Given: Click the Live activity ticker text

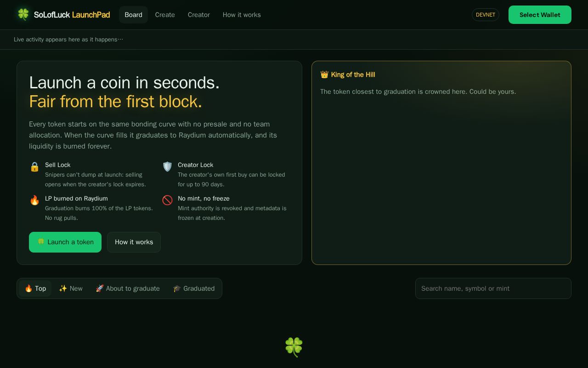Looking at the screenshot, I should tap(68, 40).
